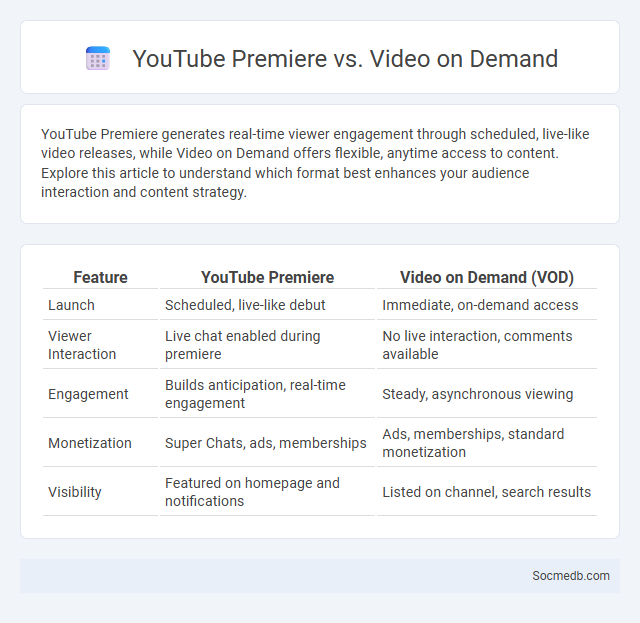
Task: Click the 'Video on Demand (VOD)' column header
Action: 487,277
